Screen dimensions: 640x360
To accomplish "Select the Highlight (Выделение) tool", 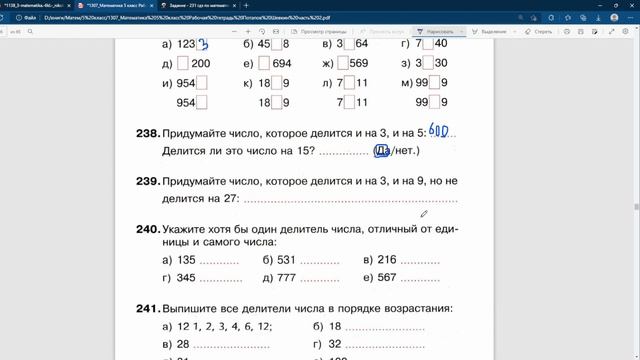I will click(x=489, y=31).
